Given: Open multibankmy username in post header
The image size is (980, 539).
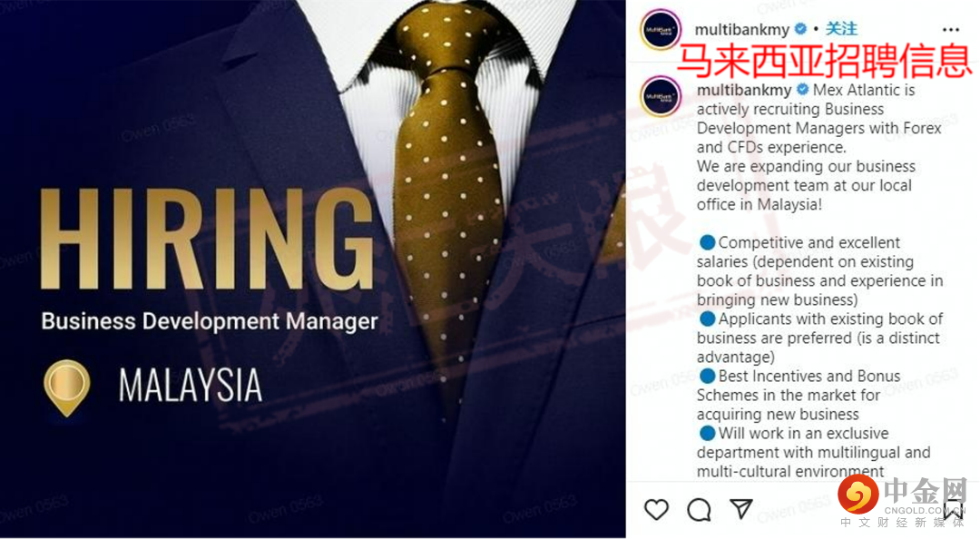Looking at the screenshot, I should coord(742,29).
